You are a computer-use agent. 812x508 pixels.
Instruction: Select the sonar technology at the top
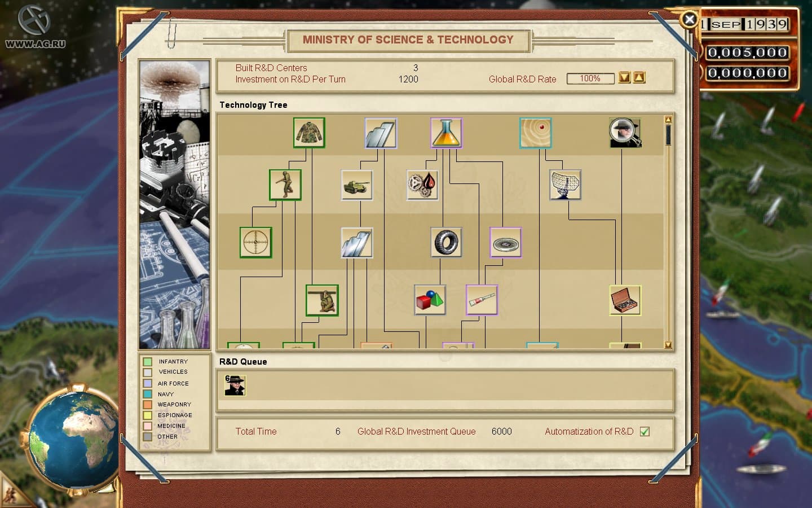click(536, 132)
